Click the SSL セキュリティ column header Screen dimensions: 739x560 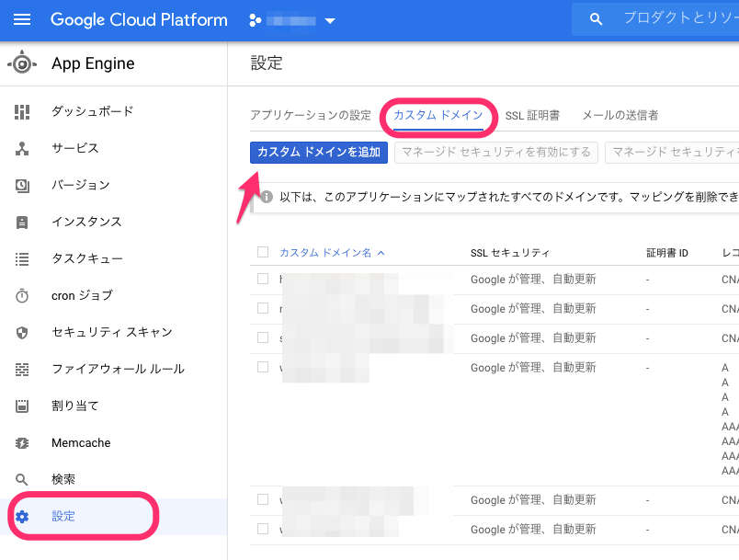510,253
